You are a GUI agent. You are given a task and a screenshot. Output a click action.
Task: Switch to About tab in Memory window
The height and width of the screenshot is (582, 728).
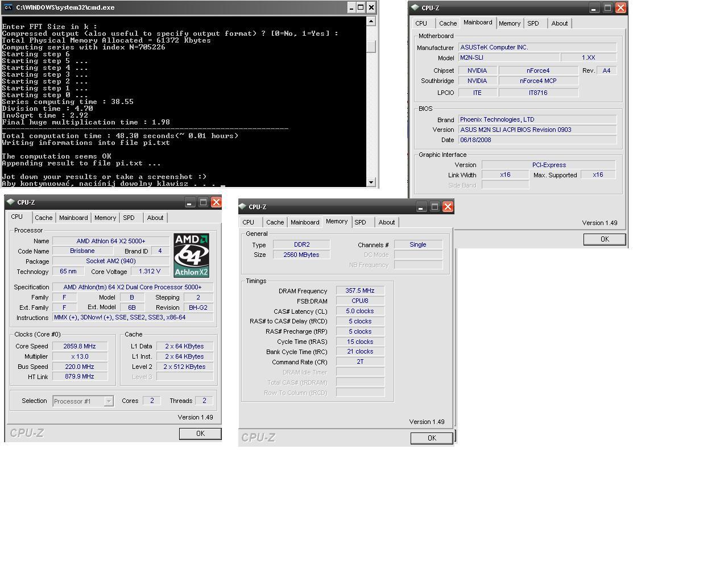pyautogui.click(x=387, y=222)
